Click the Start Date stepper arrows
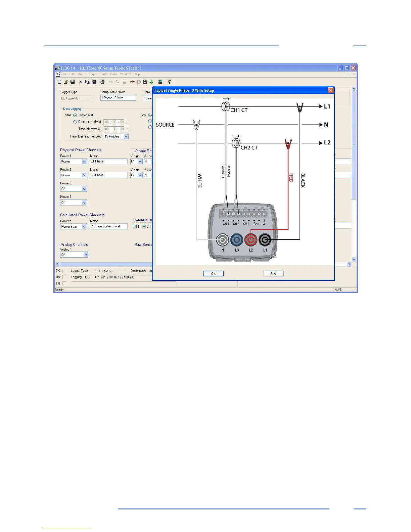 click(x=127, y=122)
